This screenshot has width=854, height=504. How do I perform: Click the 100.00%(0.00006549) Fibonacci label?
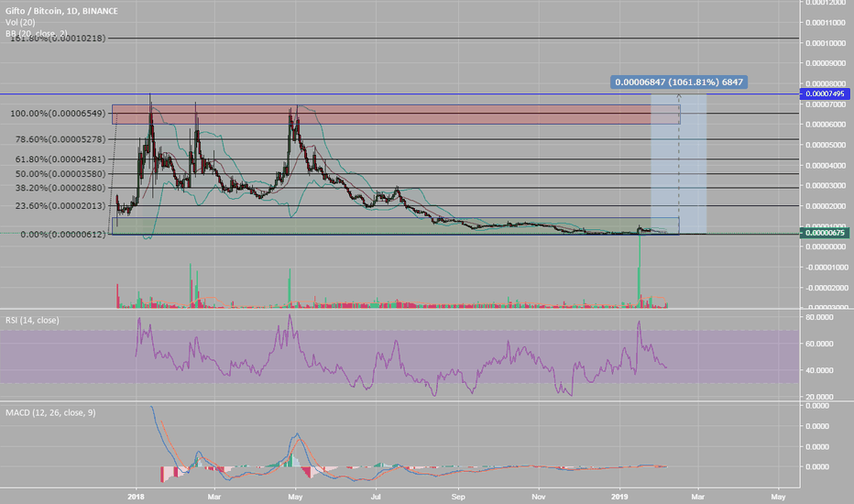58,114
